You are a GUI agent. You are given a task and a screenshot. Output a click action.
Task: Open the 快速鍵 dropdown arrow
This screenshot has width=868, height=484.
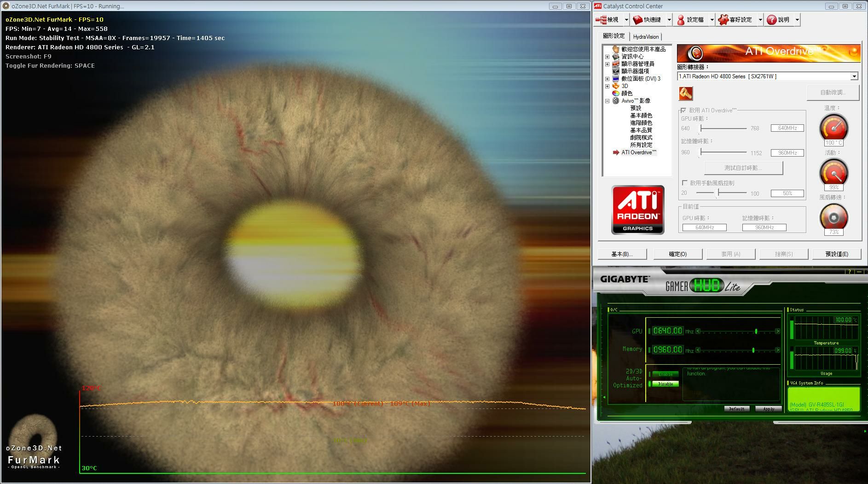coord(669,20)
